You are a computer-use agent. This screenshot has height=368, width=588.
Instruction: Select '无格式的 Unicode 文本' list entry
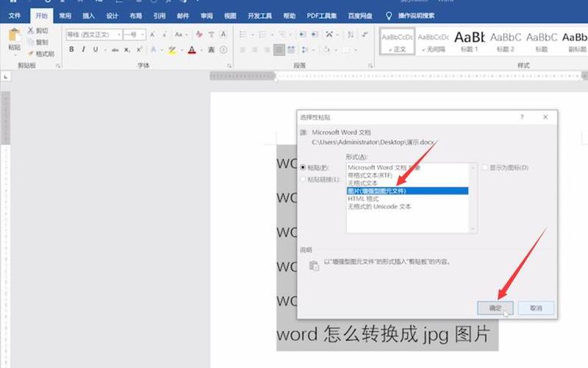point(407,207)
